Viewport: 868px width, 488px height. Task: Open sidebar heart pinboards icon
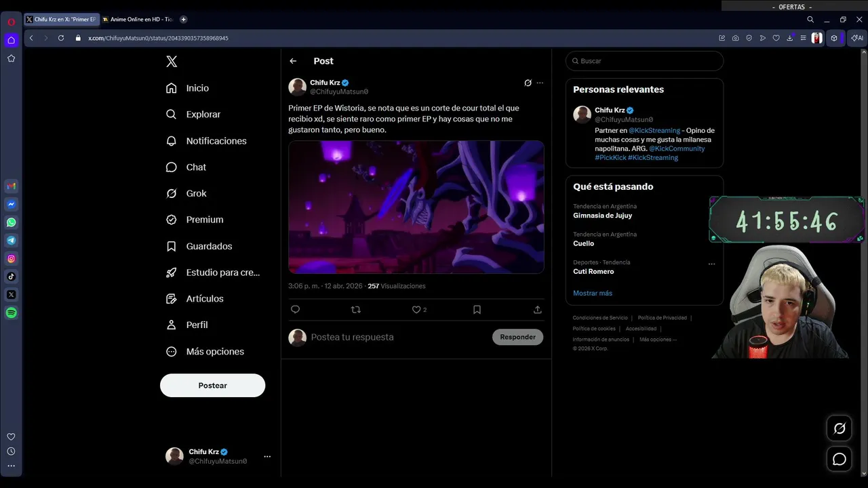[11, 436]
